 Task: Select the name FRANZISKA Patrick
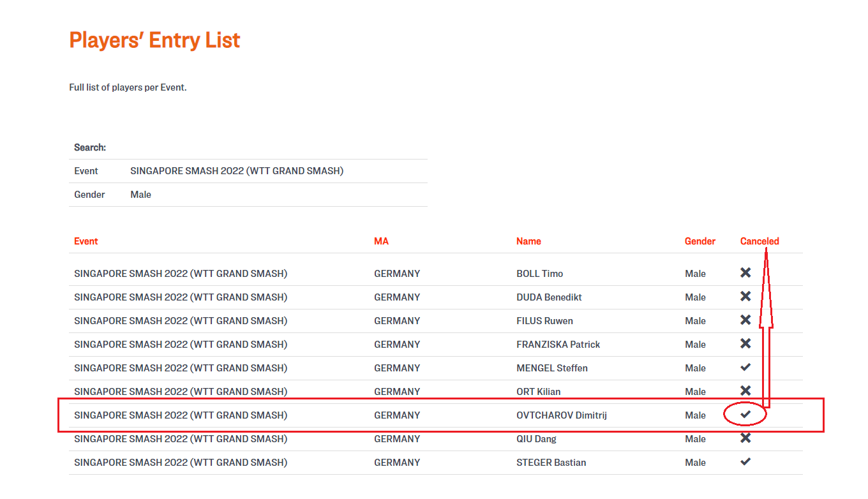click(558, 345)
